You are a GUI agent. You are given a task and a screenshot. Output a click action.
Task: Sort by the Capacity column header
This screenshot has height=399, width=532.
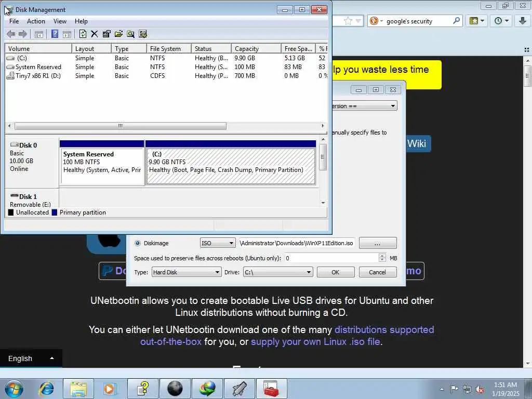point(256,48)
